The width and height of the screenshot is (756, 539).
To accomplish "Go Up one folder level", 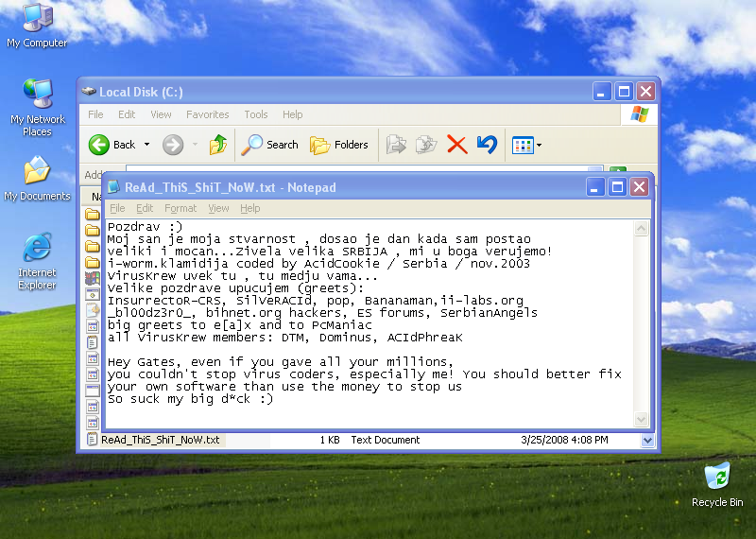I will 218,145.
